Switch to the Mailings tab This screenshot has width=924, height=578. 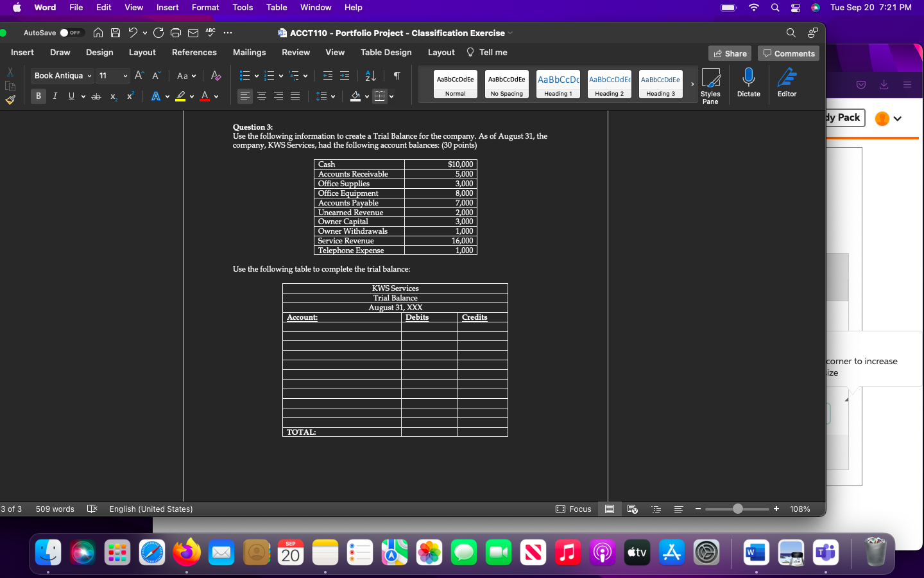pos(249,53)
